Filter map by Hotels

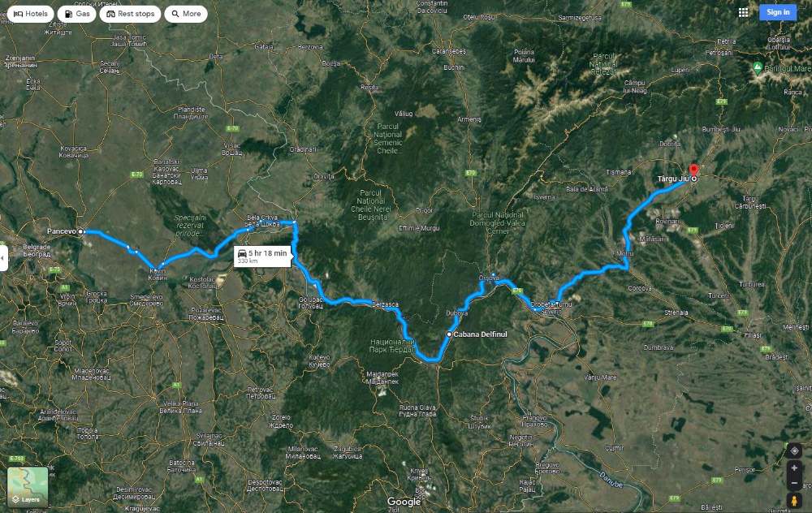pyautogui.click(x=31, y=14)
